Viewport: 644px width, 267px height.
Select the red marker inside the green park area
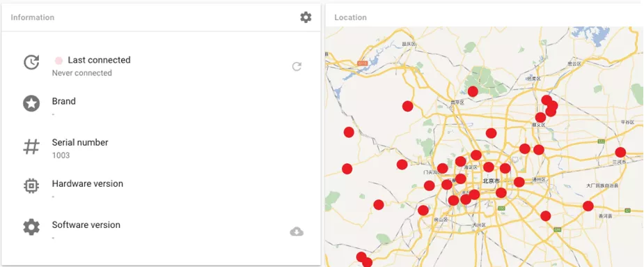click(x=473, y=91)
